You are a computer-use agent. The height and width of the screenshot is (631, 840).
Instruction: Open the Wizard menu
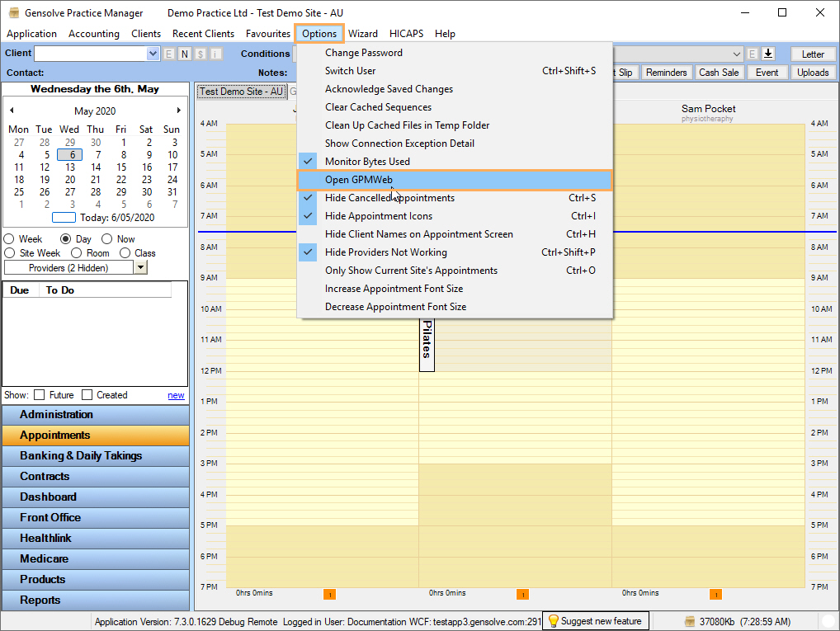click(x=363, y=34)
